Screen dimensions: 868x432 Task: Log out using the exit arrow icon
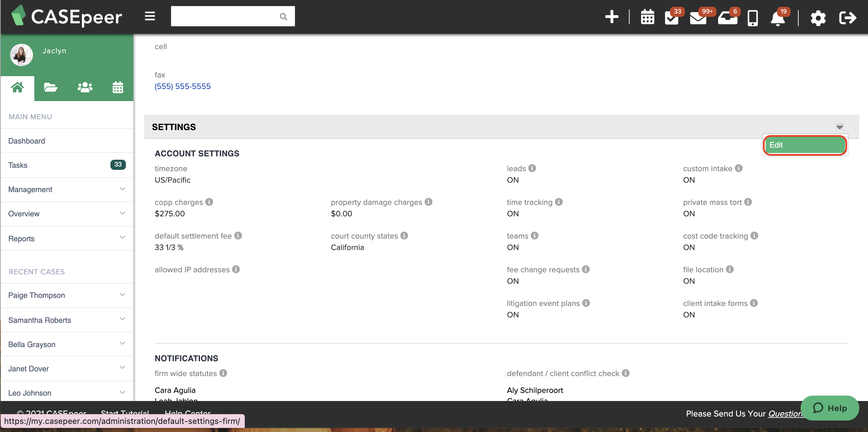[x=847, y=18]
